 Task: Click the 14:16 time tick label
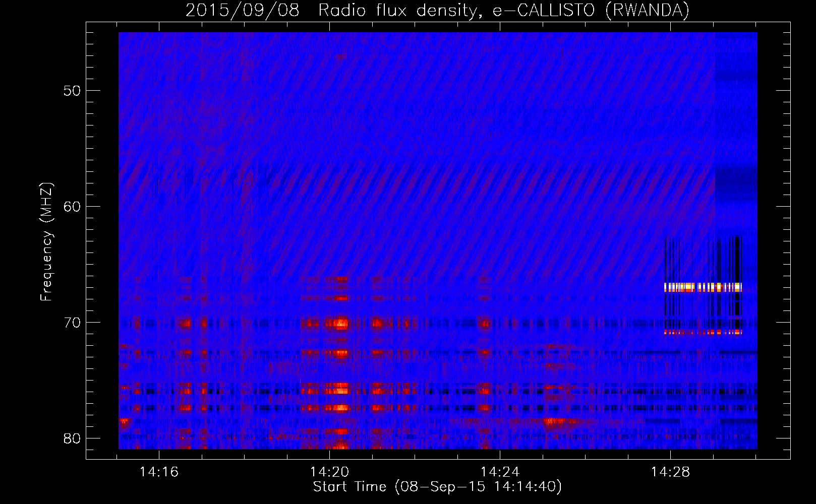pos(159,472)
